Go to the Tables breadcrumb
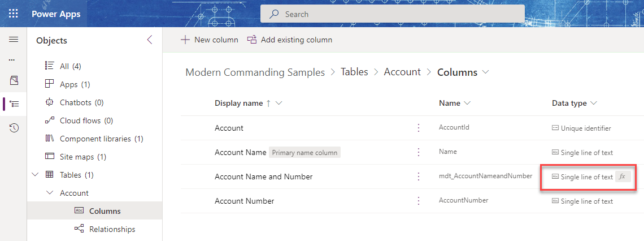The image size is (644, 241). point(354,72)
